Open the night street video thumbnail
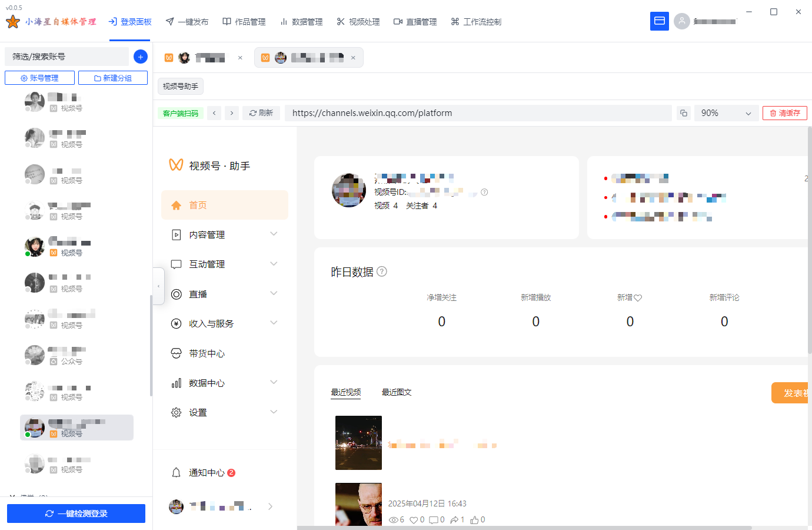The height and width of the screenshot is (530, 812). tap(358, 443)
